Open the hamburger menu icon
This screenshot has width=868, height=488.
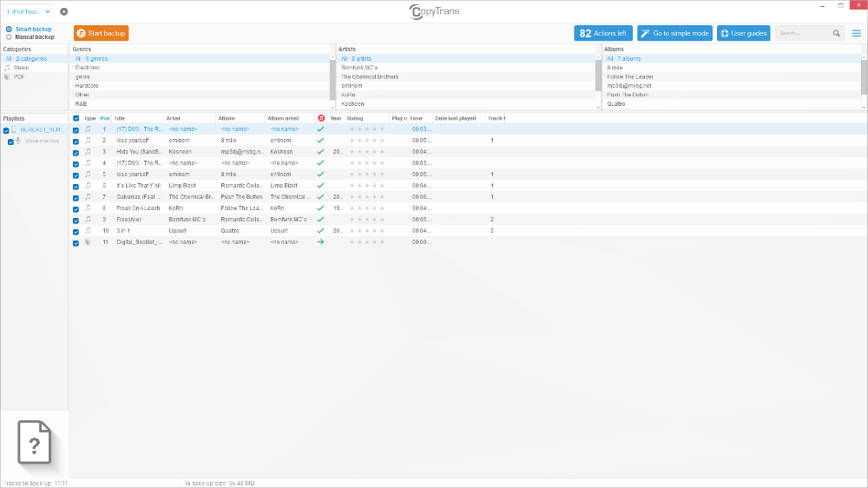[x=857, y=33]
